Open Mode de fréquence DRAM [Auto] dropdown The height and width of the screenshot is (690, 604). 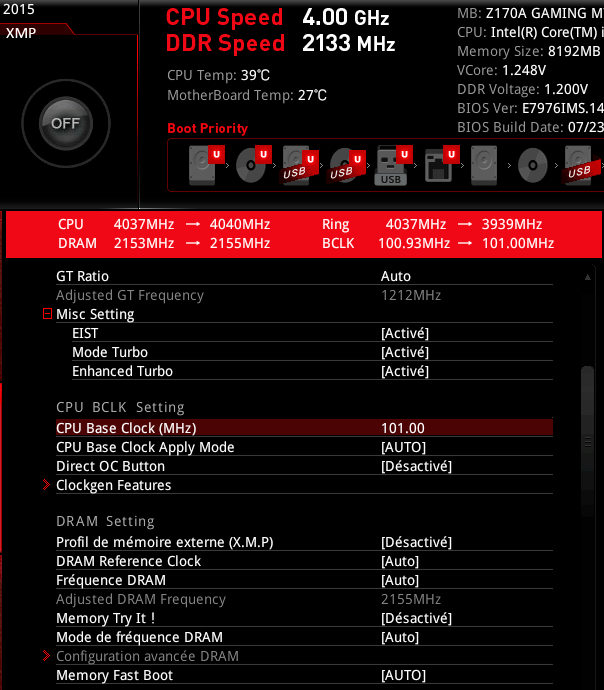tap(400, 637)
